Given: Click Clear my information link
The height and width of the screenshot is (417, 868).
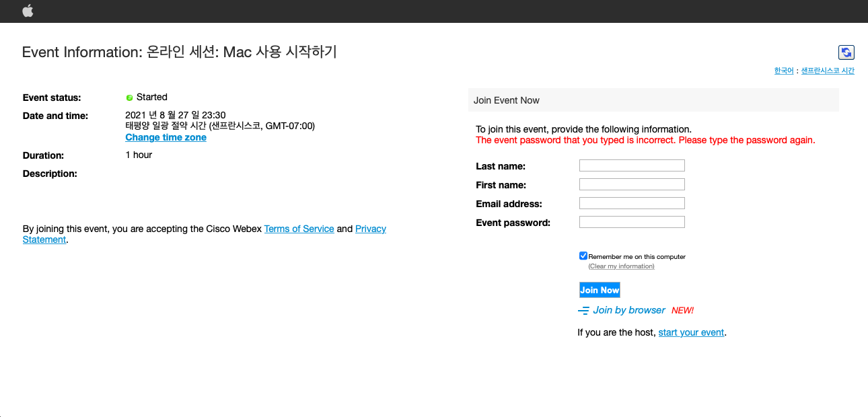Looking at the screenshot, I should [x=621, y=266].
